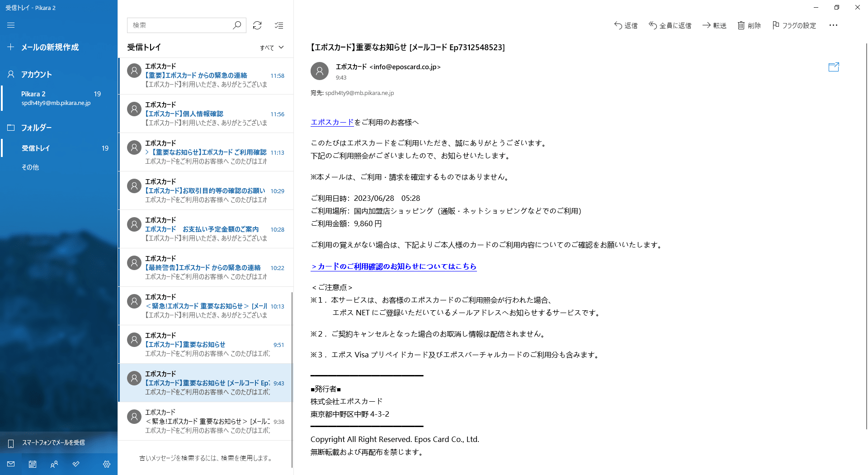868x475 pixels.
Task: Open more actions ellipsis menu
Action: 833,25
